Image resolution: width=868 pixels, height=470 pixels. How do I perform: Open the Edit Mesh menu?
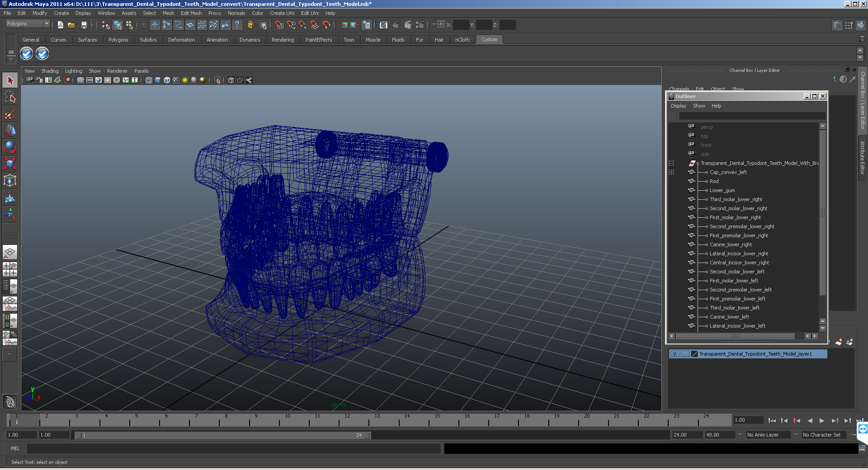191,13
